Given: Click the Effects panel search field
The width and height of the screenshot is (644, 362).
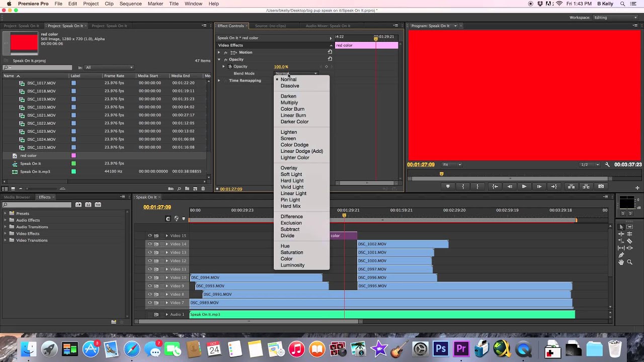Looking at the screenshot, I should (x=37, y=205).
